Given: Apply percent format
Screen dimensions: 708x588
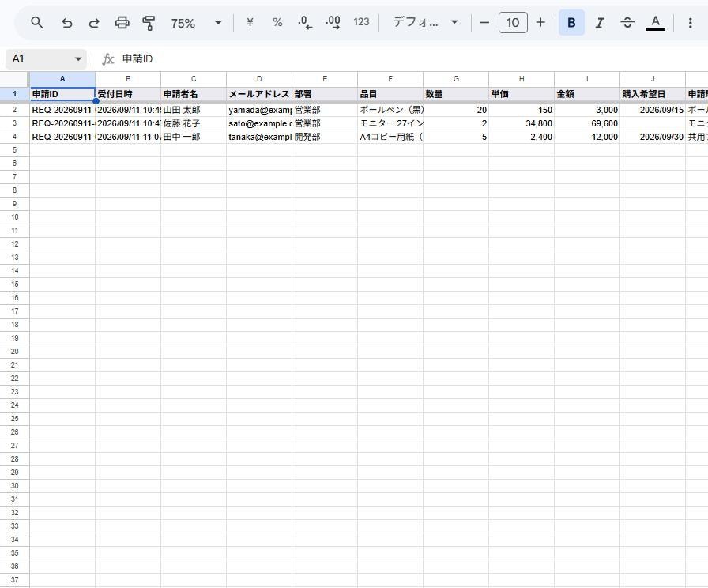Looking at the screenshot, I should click(277, 22).
